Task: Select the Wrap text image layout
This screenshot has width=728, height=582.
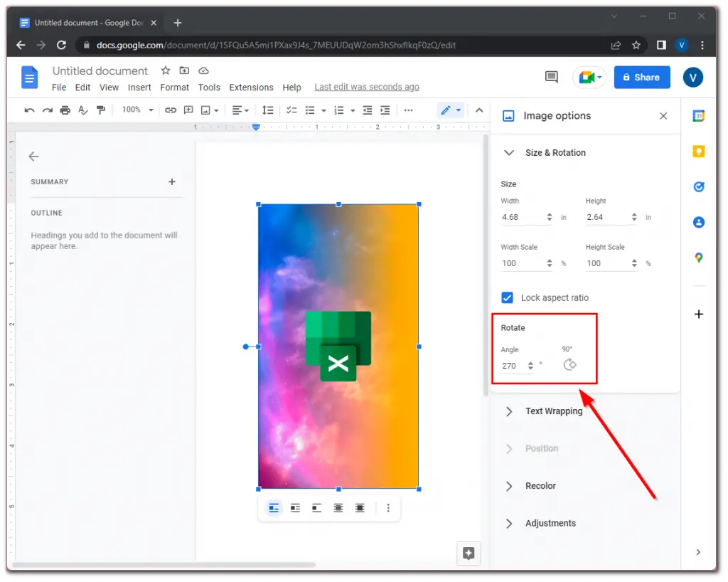Action: point(295,508)
